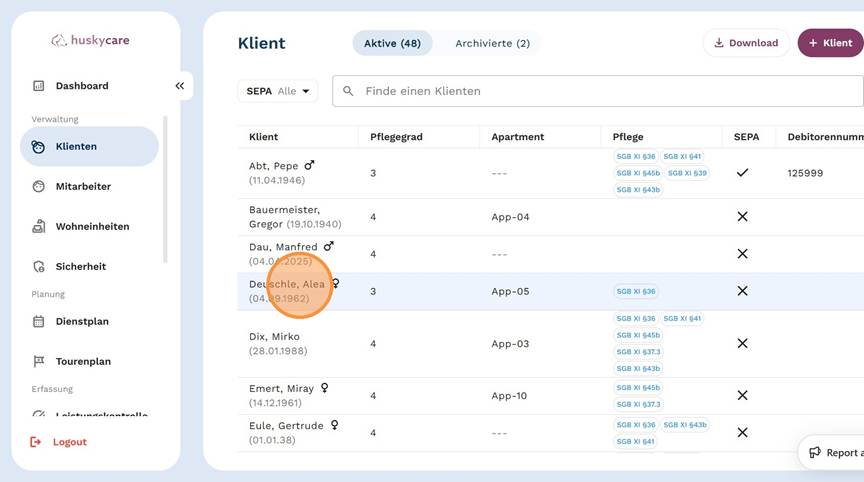The height and width of the screenshot is (482, 864).
Task: Open the SEPA Alle filter dropdown
Action: (278, 91)
